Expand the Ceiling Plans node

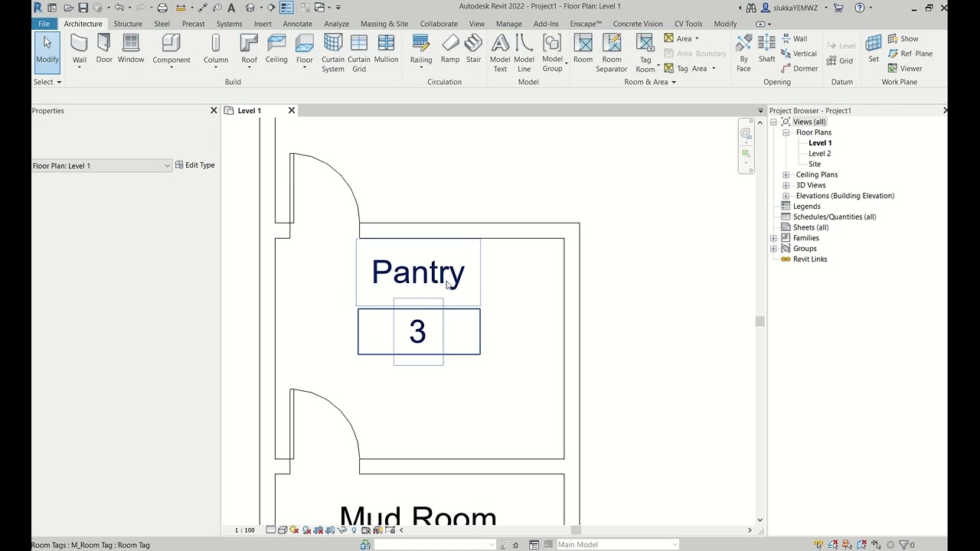coord(786,174)
